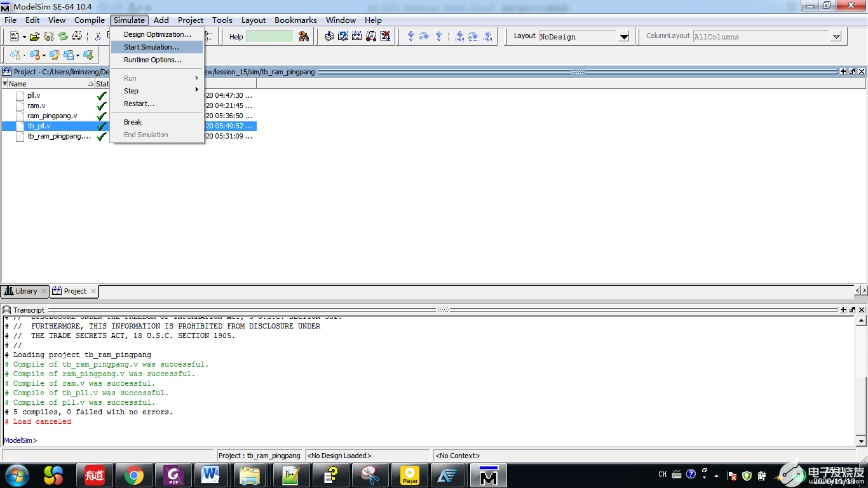Open the View menu

pyautogui.click(x=57, y=20)
